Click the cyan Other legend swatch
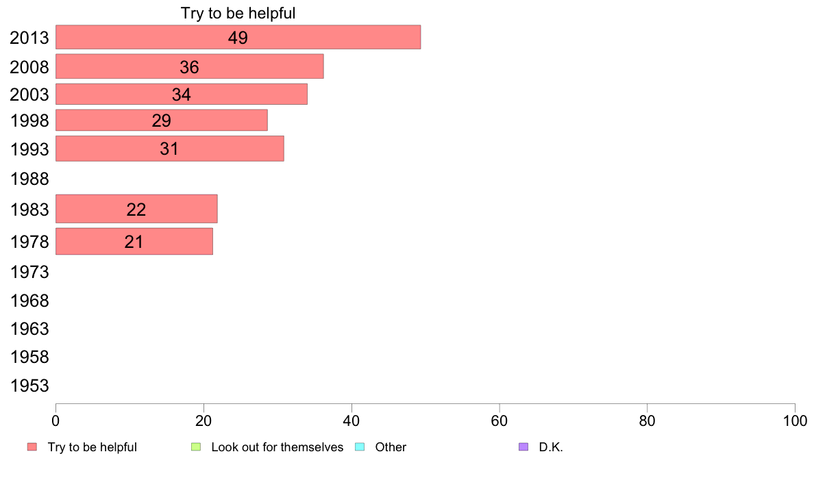This screenshot has width=814, height=504. click(360, 447)
